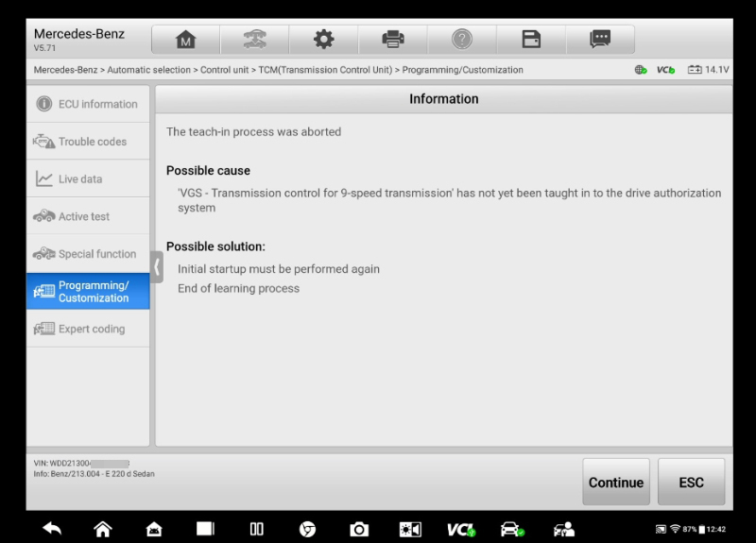The image size is (756, 543).
Task: Click the VCI connection status in breadcrumb bar
Action: [x=665, y=70]
